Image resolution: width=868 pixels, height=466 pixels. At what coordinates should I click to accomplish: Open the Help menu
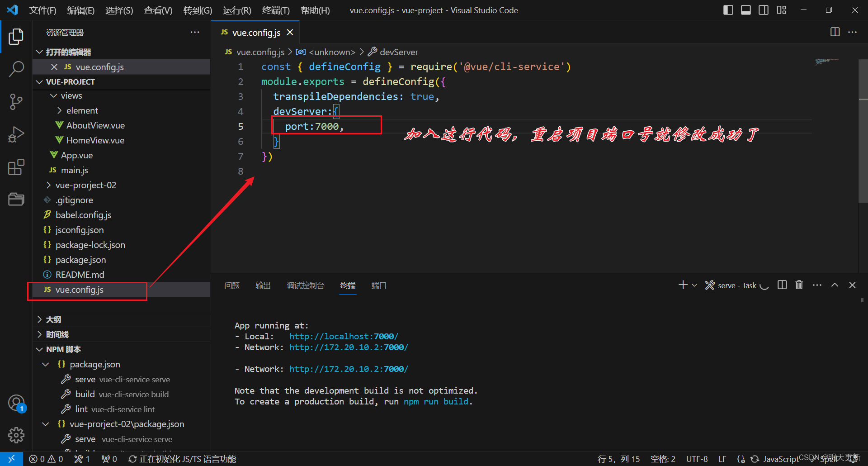(315, 10)
